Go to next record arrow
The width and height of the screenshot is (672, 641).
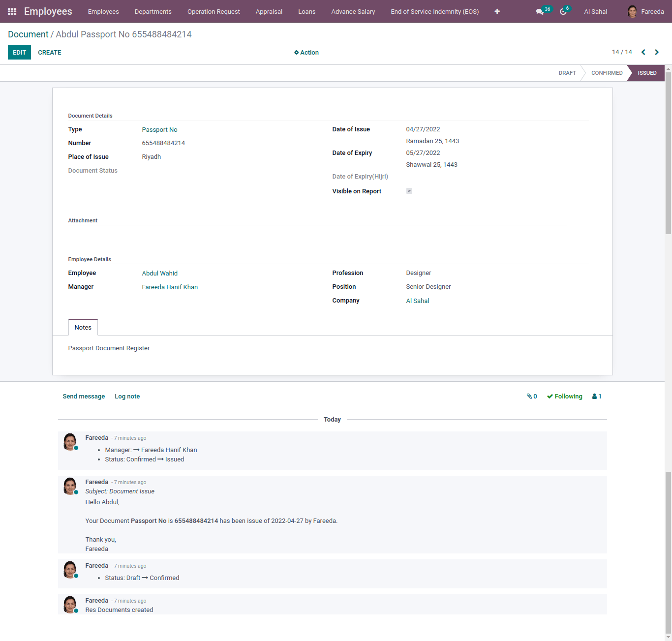pyautogui.click(x=657, y=52)
